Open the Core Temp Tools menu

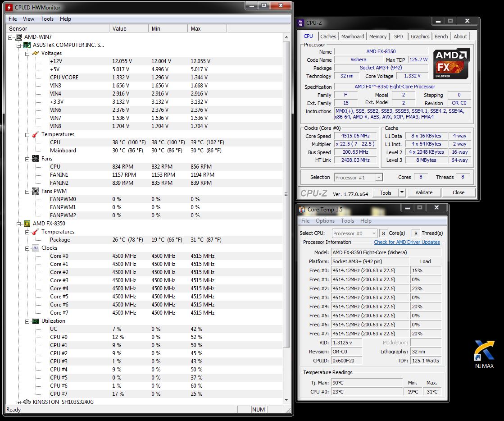click(347, 220)
